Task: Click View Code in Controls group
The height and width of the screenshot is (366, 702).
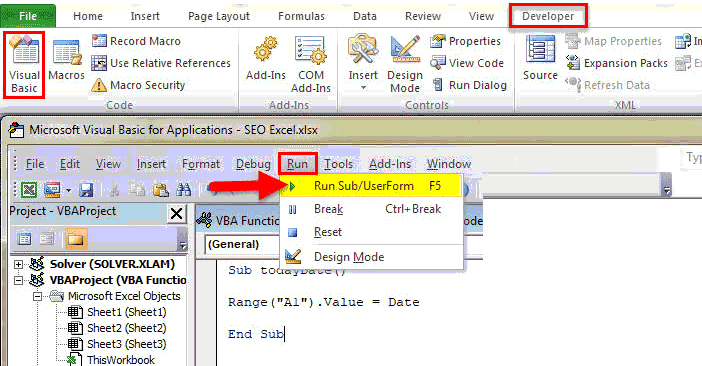Action: pyautogui.click(x=467, y=63)
